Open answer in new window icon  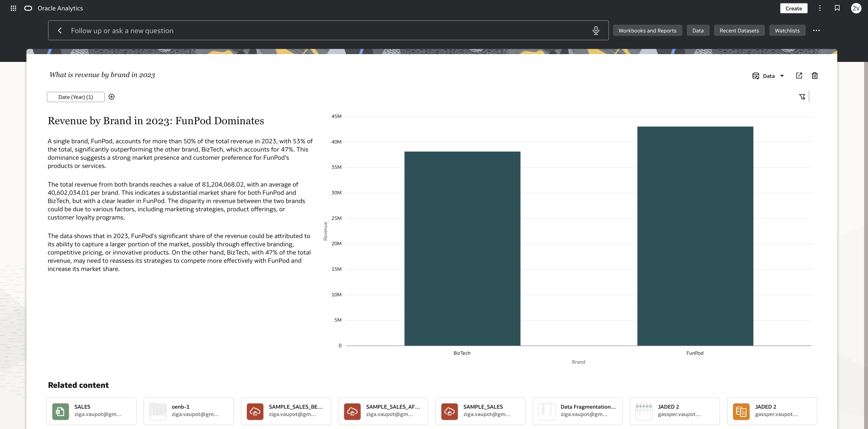coord(799,76)
